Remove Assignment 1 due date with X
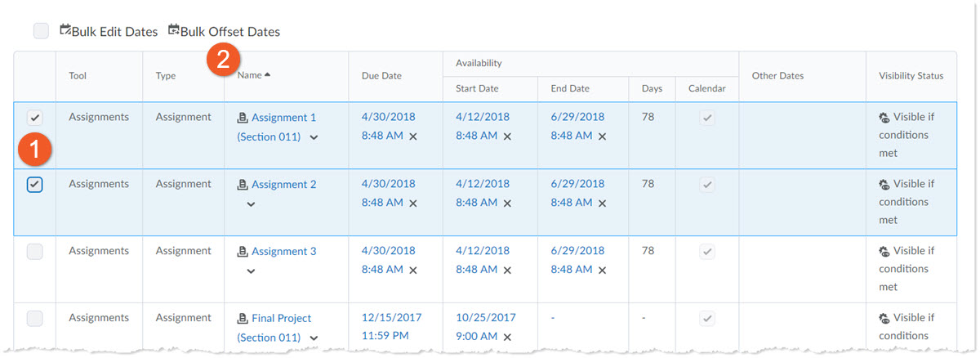Viewport: 980px width, 358px height. (x=413, y=136)
